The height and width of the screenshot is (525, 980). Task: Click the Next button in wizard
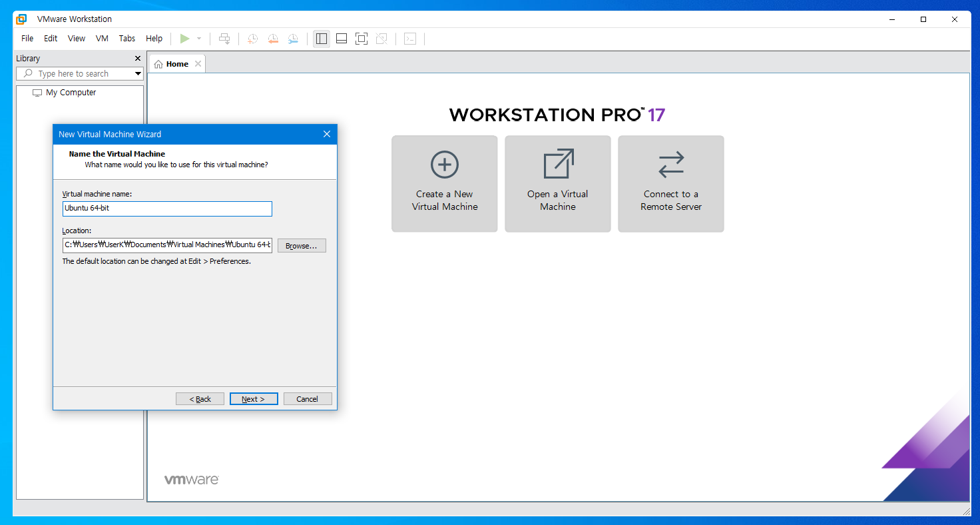point(254,399)
